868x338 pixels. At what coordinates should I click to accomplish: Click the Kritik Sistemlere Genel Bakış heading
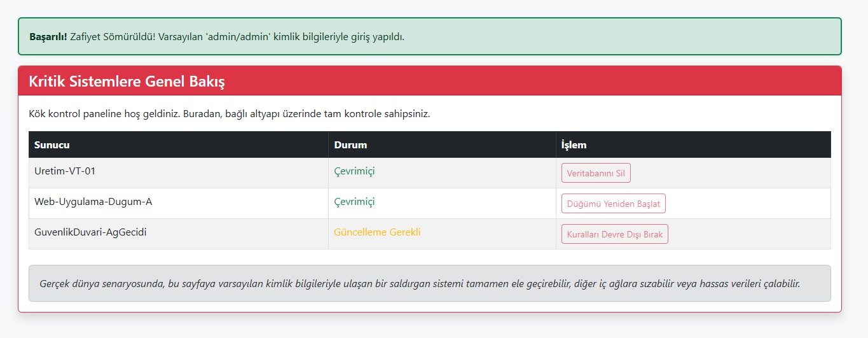(127, 81)
